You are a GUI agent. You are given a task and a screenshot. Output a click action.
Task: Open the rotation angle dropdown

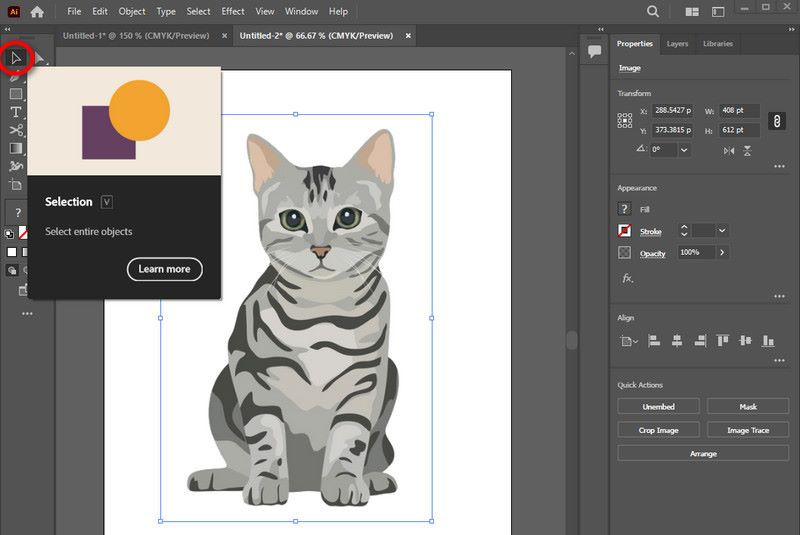(684, 150)
